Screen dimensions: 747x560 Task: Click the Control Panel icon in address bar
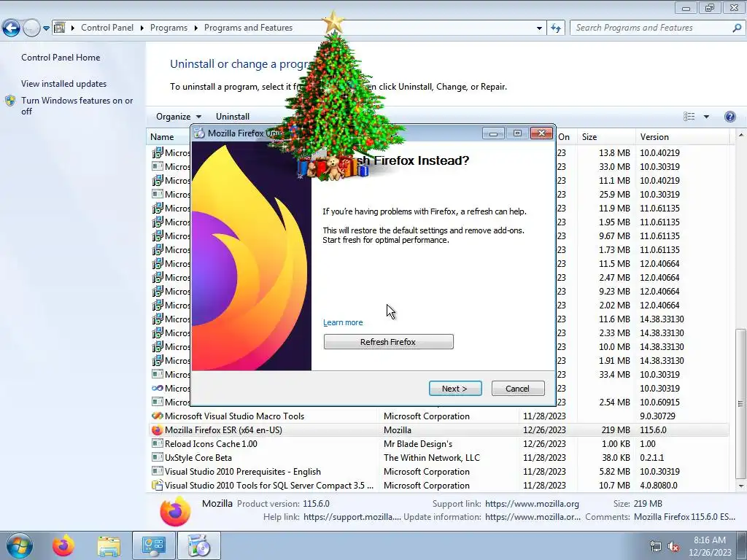point(60,28)
